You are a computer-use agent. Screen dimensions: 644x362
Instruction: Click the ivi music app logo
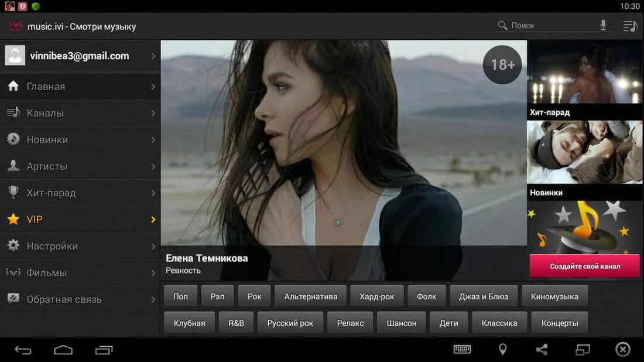tap(16, 26)
